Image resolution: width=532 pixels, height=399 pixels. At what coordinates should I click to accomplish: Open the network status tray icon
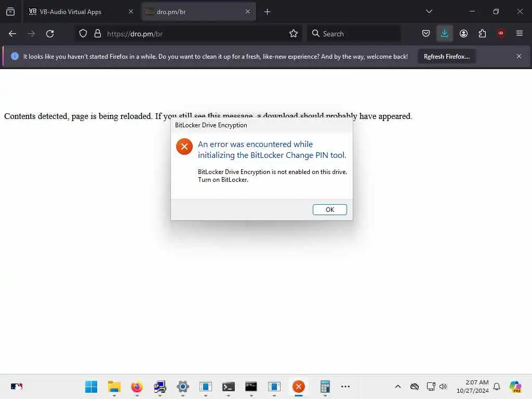431,387
